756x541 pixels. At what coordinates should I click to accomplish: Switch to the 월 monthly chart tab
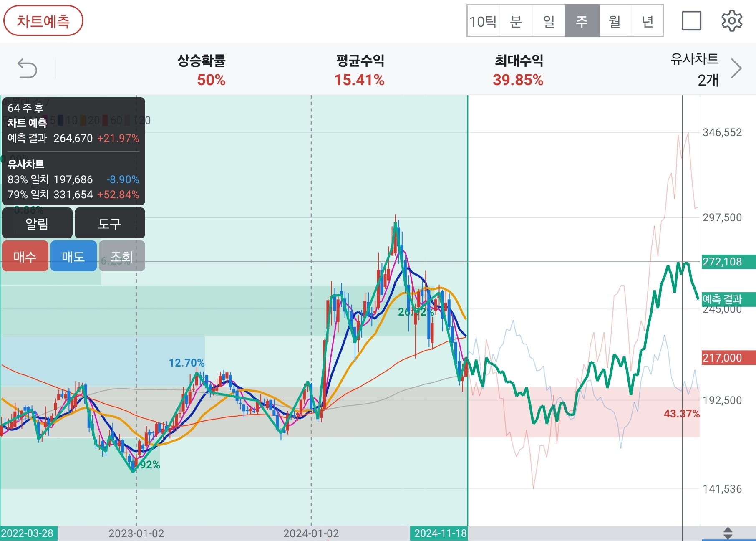tap(615, 21)
